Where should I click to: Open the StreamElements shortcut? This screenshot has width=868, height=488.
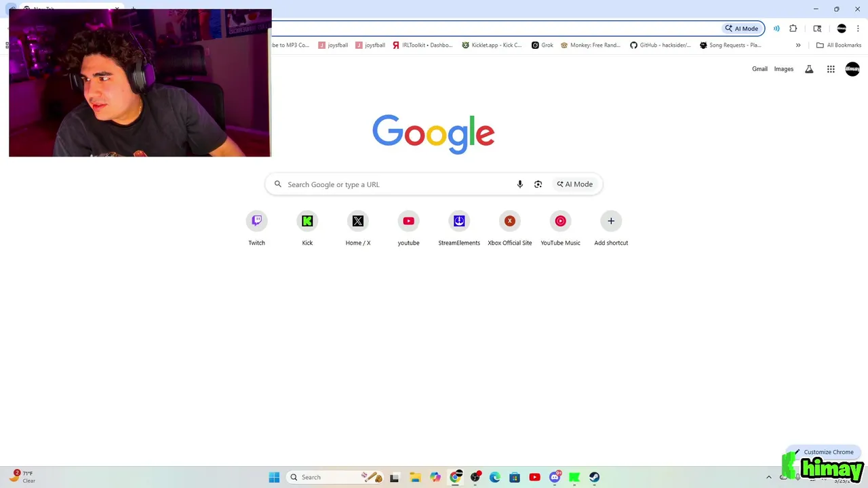[x=459, y=229]
